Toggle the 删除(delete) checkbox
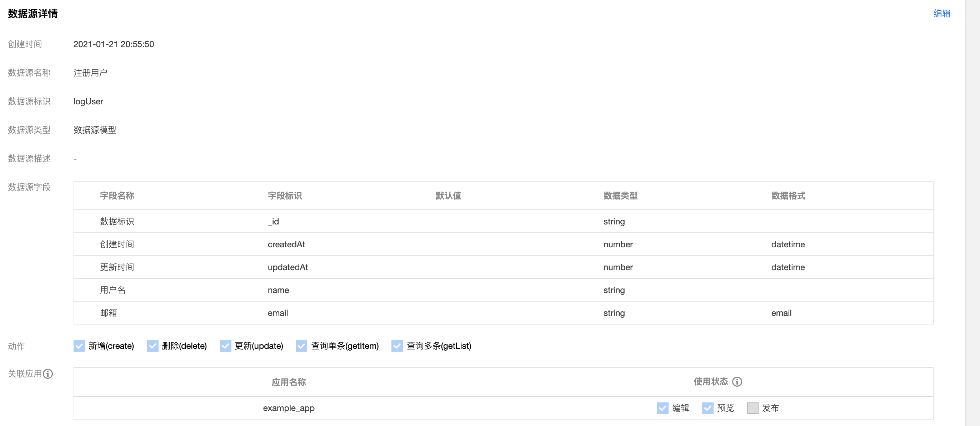This screenshot has width=980, height=426. click(152, 346)
